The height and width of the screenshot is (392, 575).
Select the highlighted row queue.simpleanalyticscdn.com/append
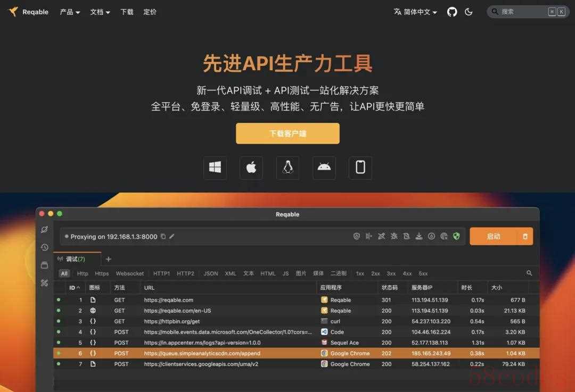[x=297, y=353]
